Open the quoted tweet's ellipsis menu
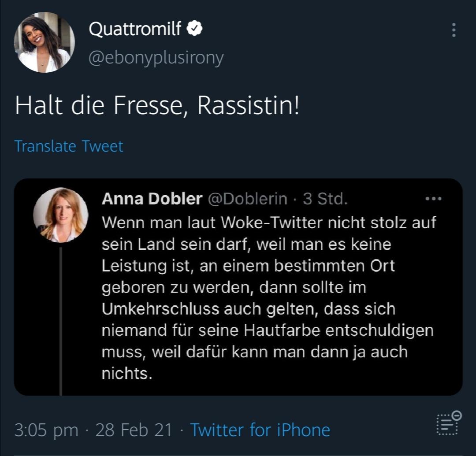 pos(433,199)
